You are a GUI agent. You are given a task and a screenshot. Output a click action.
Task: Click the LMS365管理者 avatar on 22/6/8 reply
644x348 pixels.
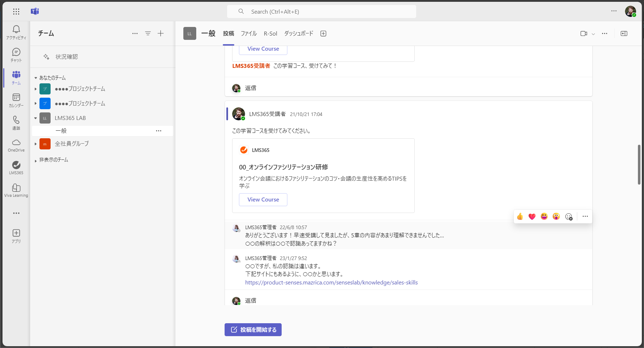(x=236, y=228)
